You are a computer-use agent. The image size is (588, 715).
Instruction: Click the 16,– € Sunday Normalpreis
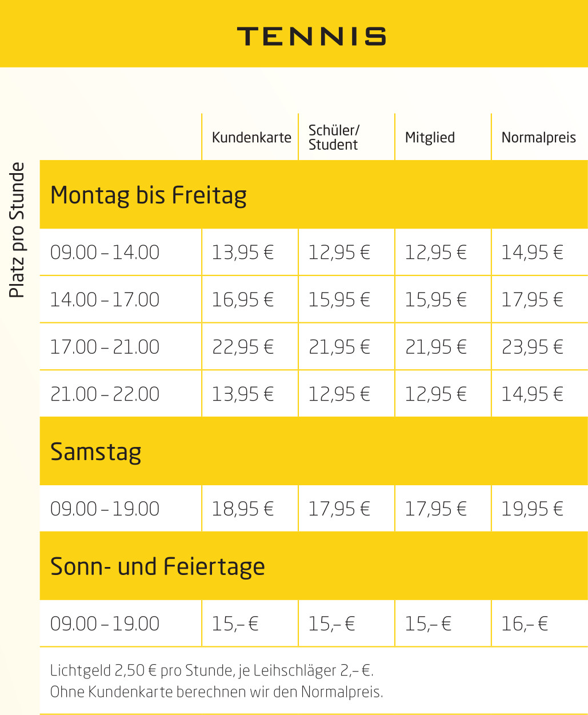pos(525,624)
